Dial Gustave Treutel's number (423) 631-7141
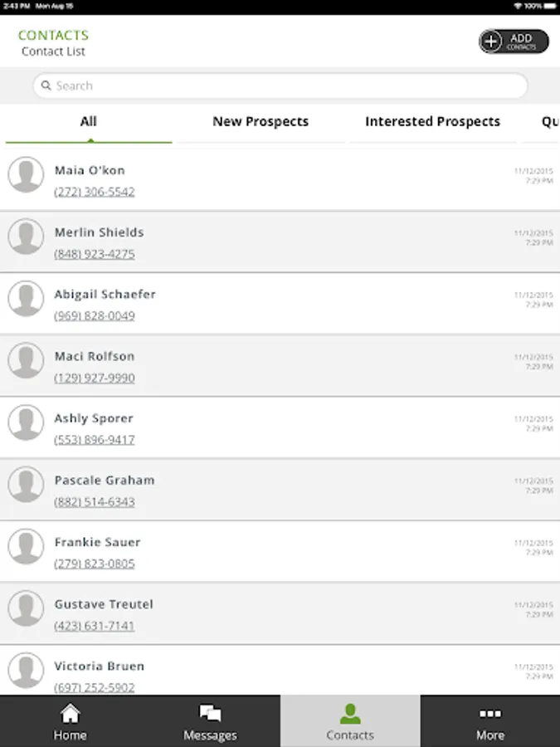This screenshot has height=747, width=560. pos(95,626)
